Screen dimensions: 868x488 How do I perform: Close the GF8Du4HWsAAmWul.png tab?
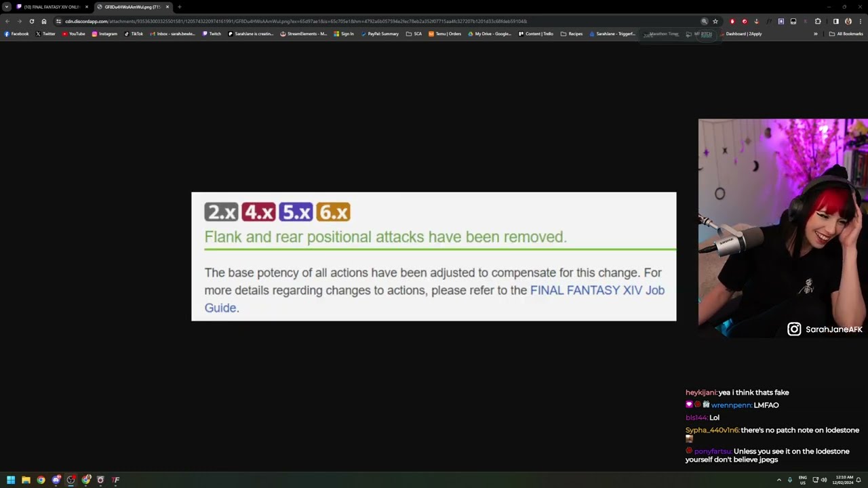[x=167, y=7]
